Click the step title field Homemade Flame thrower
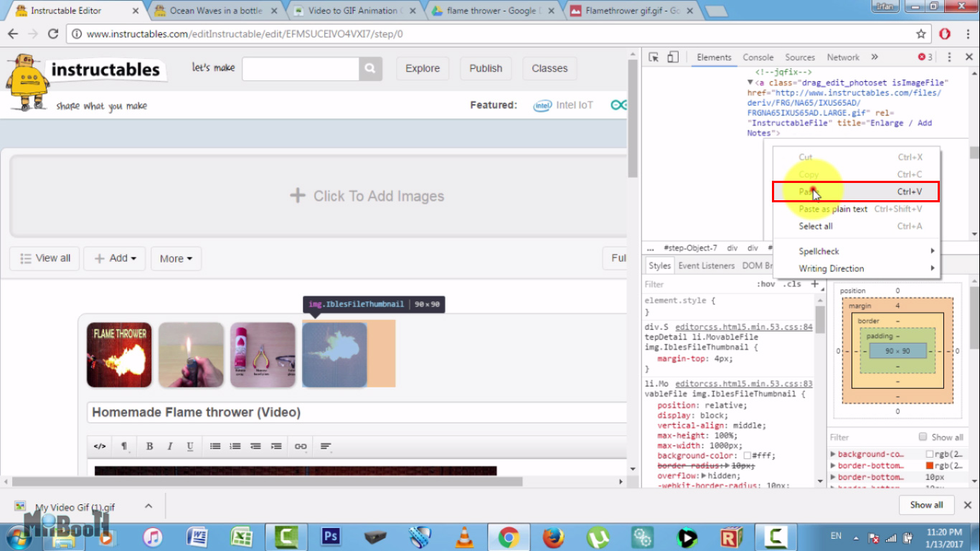This screenshot has width=980, height=551. [x=357, y=413]
